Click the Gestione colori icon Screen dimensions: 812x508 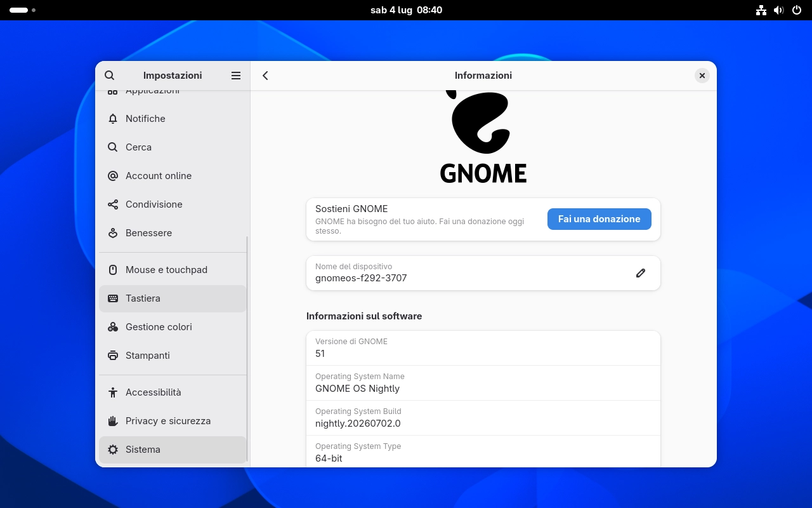point(113,327)
